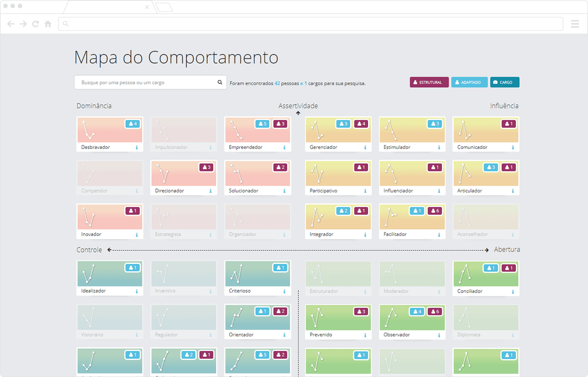Show Observador info details

click(439, 335)
